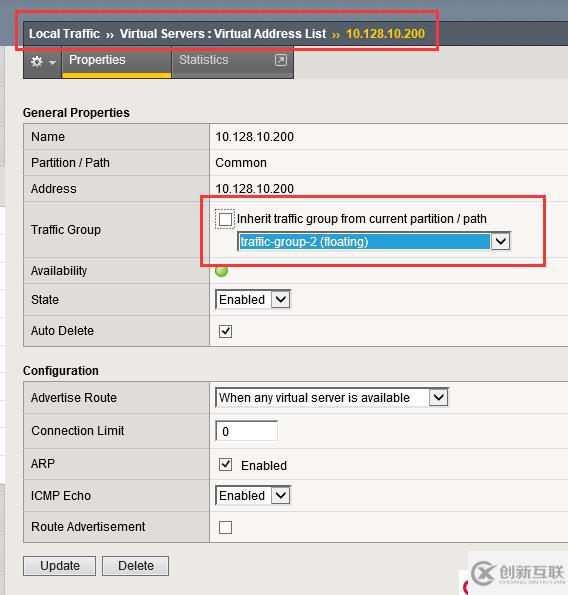The width and height of the screenshot is (568, 595).
Task: Click the ICMP Echo label
Action: point(61,496)
